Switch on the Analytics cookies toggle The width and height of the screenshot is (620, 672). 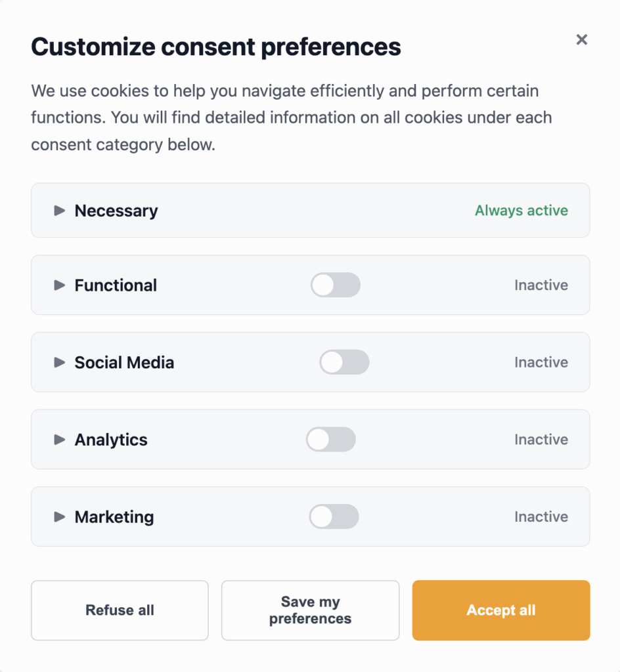click(x=331, y=440)
